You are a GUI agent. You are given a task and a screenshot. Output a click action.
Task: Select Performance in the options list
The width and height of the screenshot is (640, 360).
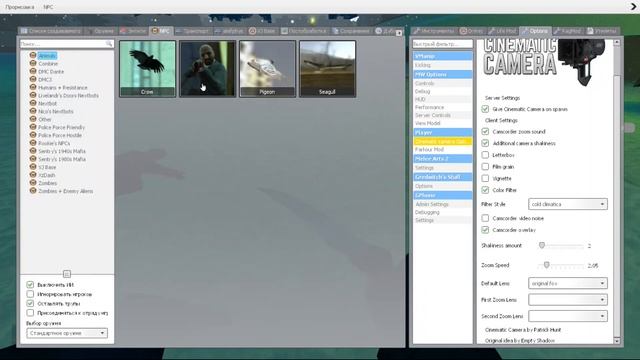click(x=442, y=107)
